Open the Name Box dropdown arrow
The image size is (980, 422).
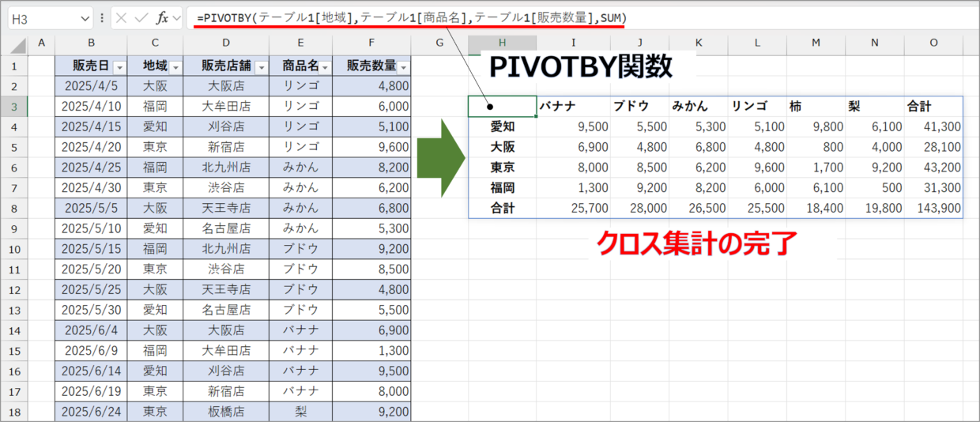pyautogui.click(x=85, y=17)
